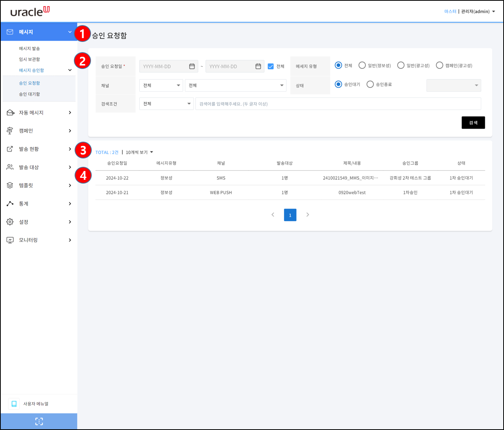Screen dimensions: 504x430
Task: Select the 승인종료 status radio
Action: [x=370, y=84]
